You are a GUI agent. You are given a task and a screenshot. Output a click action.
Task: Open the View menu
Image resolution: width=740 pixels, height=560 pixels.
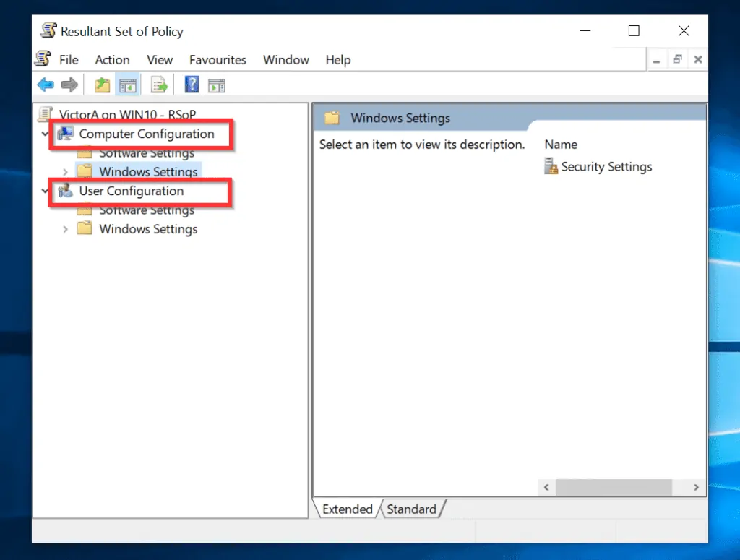click(160, 60)
